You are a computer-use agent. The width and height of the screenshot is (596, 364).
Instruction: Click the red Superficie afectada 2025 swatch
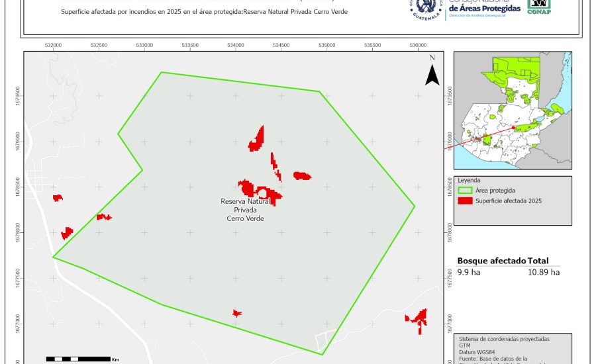coord(464,201)
